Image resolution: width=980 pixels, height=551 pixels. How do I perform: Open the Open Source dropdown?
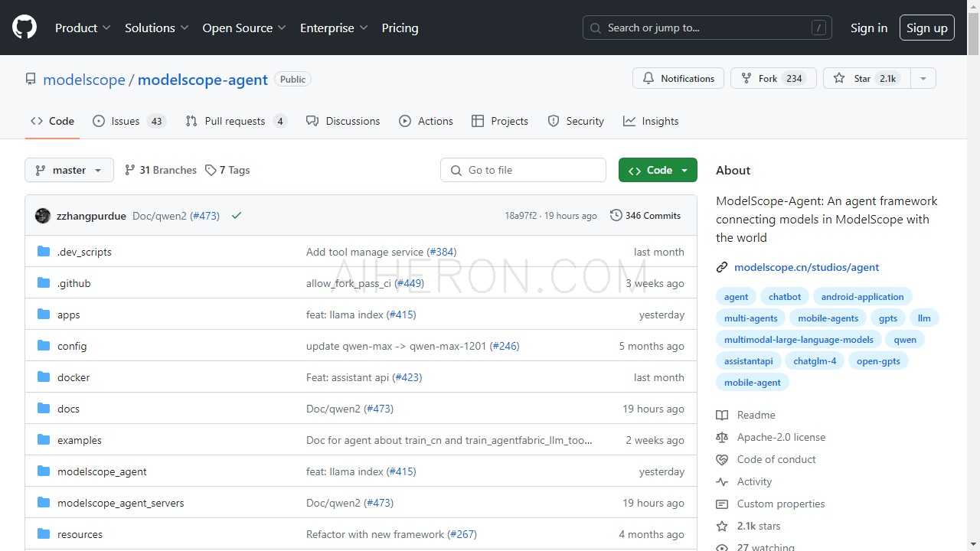pos(244,28)
